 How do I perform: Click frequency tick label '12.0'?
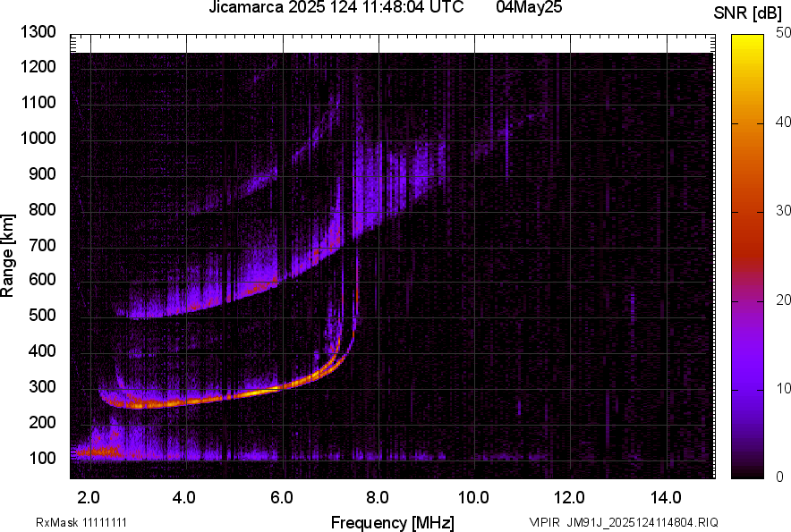coord(570,498)
